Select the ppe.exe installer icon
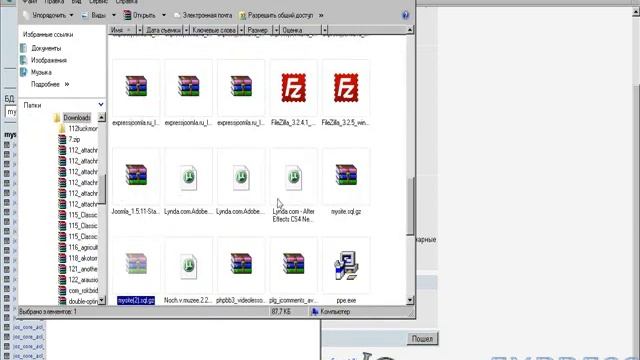640x360 pixels. [x=346, y=266]
